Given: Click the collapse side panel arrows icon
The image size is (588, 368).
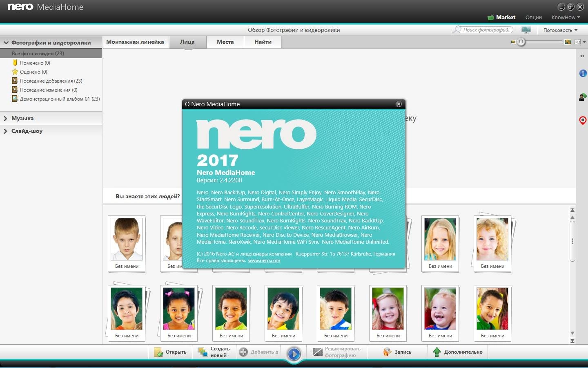Looking at the screenshot, I should [x=582, y=56].
